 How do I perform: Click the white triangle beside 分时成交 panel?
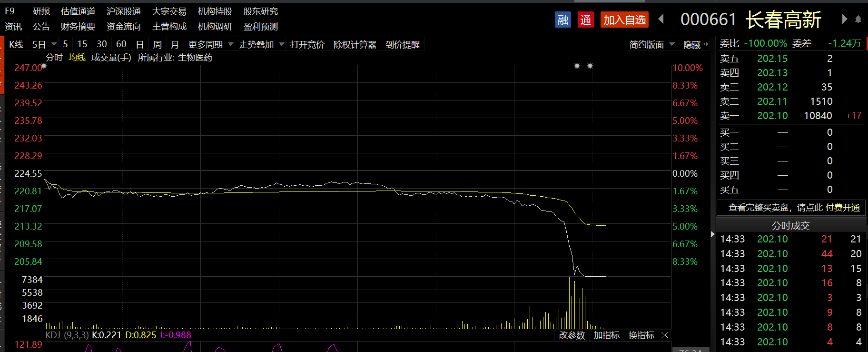712,234
